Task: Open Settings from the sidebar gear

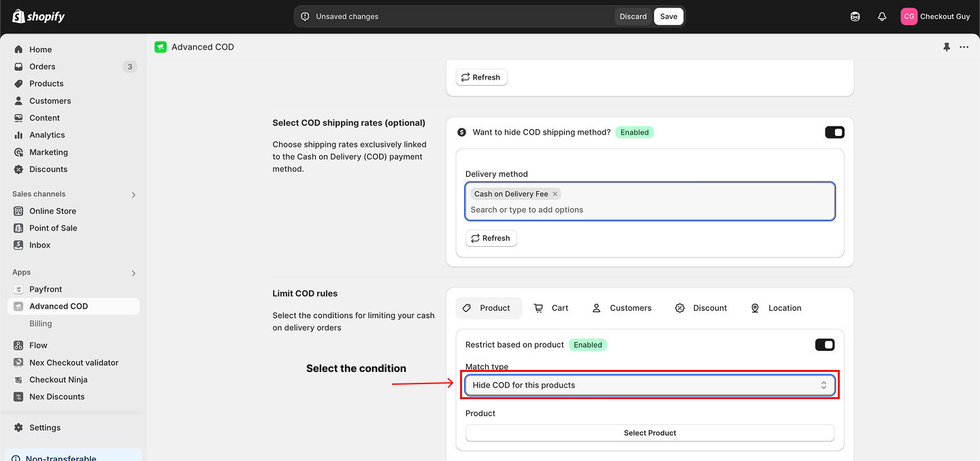Action: click(45, 428)
